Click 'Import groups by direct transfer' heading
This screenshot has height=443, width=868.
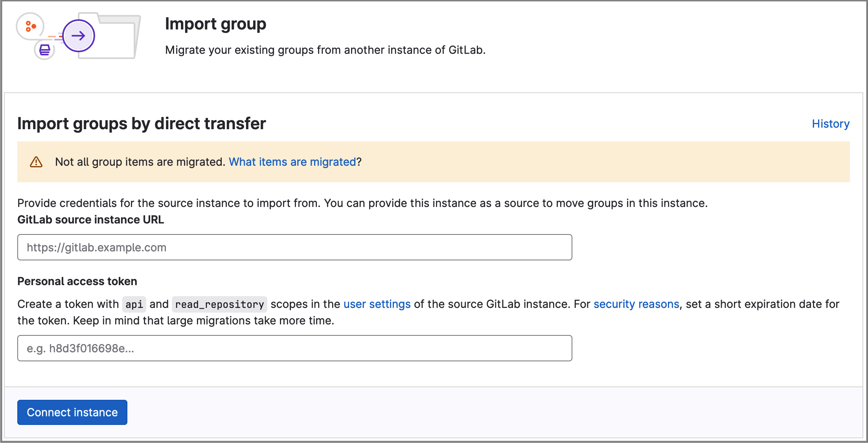coord(142,124)
